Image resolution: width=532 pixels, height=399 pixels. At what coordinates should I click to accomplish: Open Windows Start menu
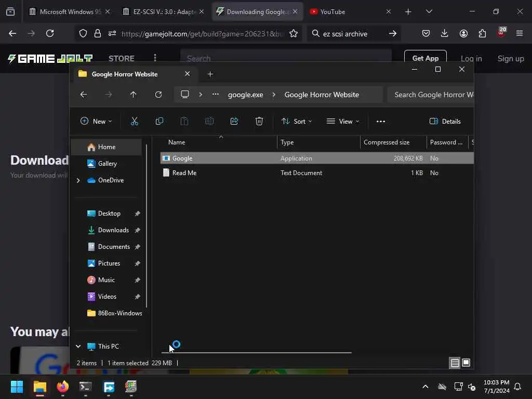coord(17,387)
